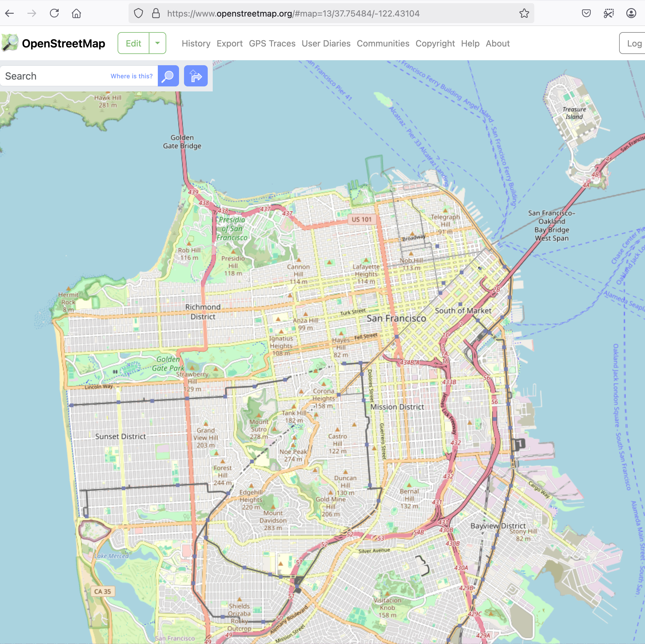Click the OpenStreetMap logo
Viewport: 645px width, 644px height.
(10, 43)
